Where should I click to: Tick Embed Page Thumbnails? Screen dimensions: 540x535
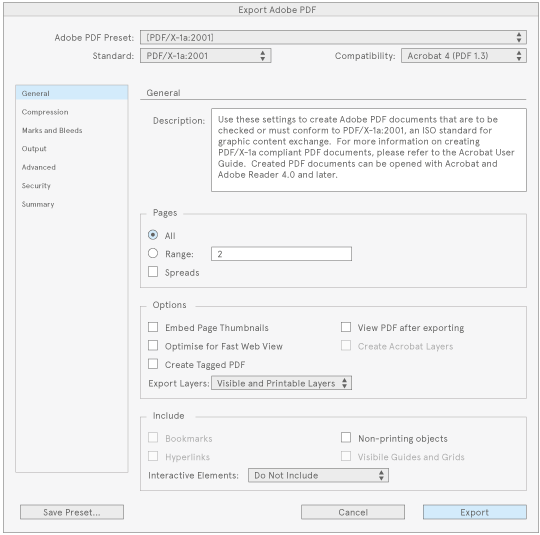click(153, 327)
